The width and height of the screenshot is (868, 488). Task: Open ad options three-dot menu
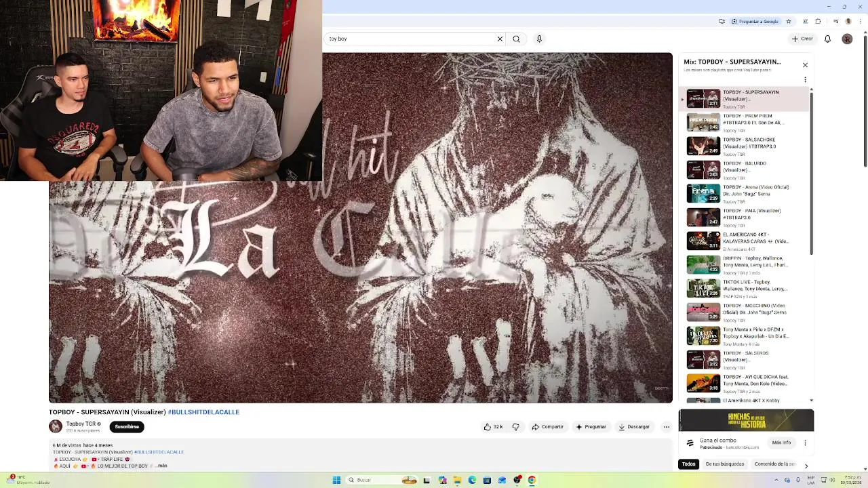tap(805, 443)
